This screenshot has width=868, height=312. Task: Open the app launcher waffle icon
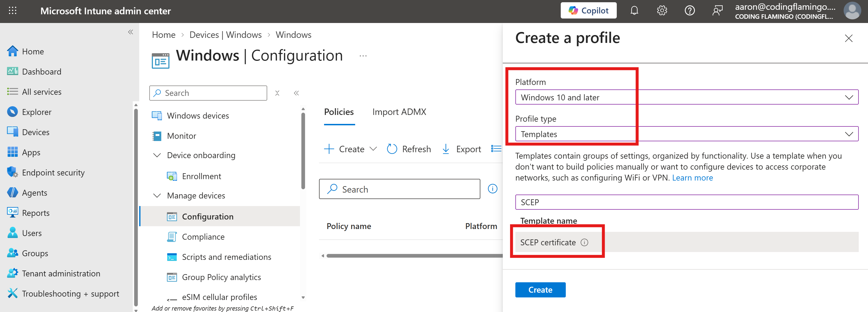click(x=13, y=11)
